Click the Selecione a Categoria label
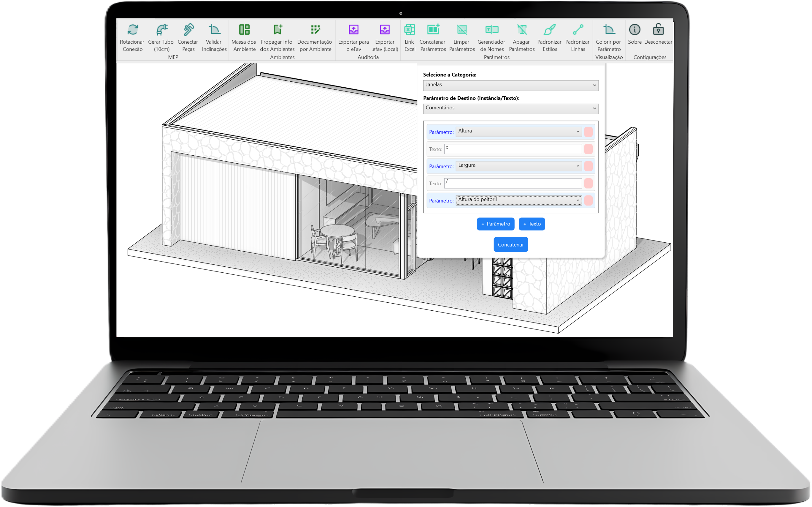 click(x=450, y=75)
